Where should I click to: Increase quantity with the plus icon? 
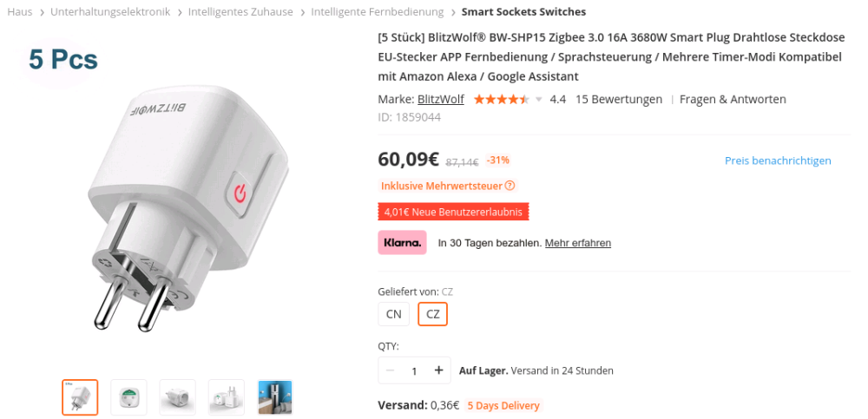tap(439, 370)
